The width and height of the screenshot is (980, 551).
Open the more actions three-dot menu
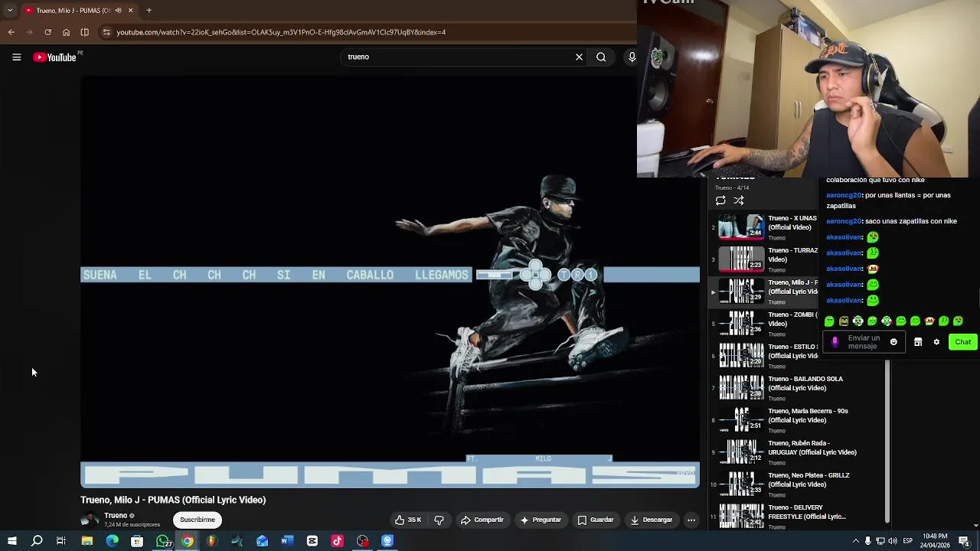[691, 520]
